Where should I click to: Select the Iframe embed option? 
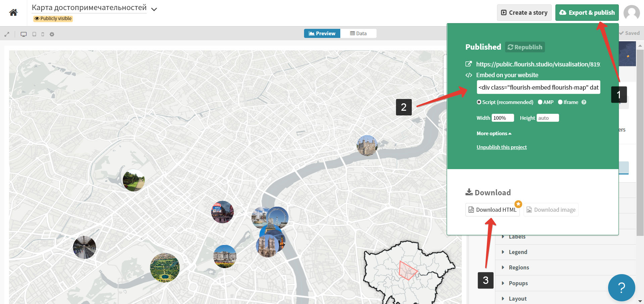[560, 102]
